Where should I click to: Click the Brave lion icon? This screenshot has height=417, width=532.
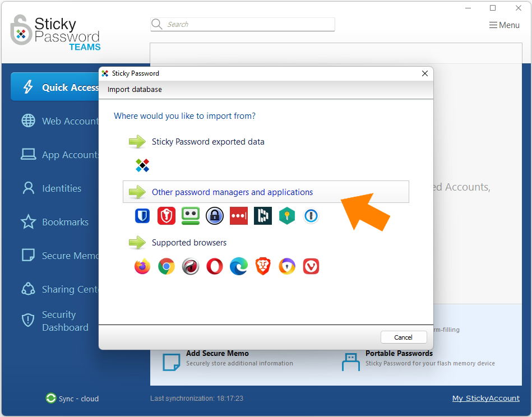[263, 266]
